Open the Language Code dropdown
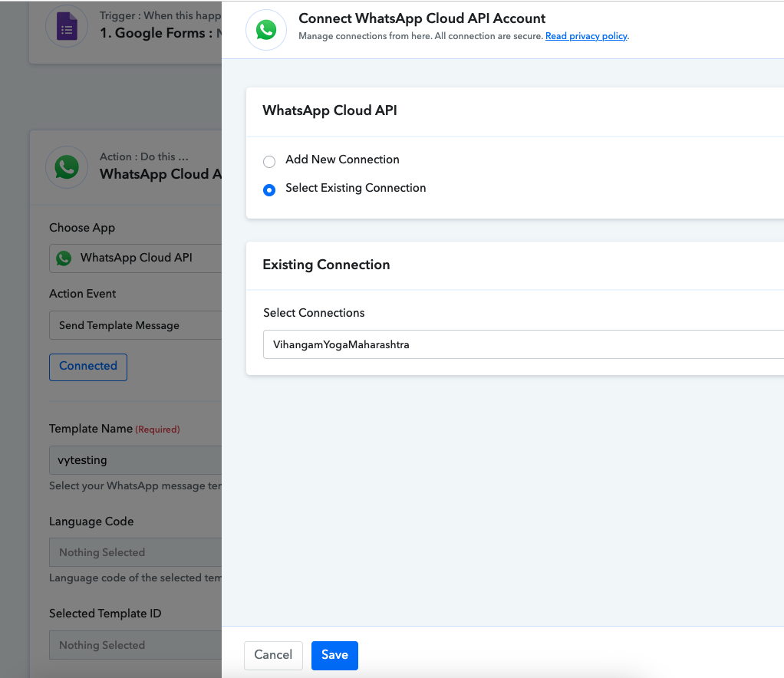Screen dimensions: 784x678 pyautogui.click(x=136, y=552)
